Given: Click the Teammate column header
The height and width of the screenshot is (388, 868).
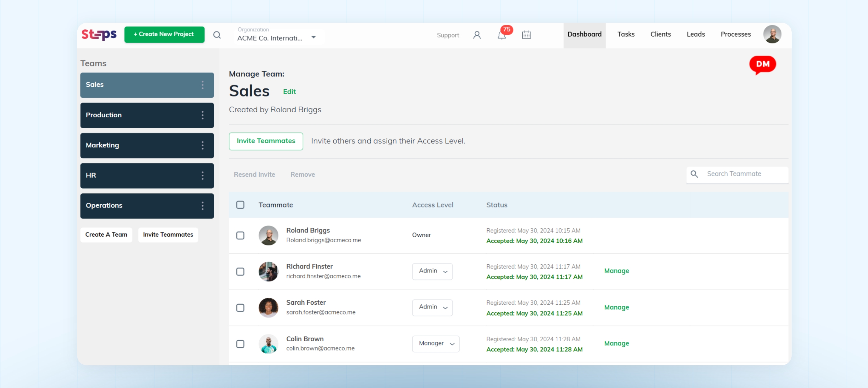Looking at the screenshot, I should tap(275, 205).
